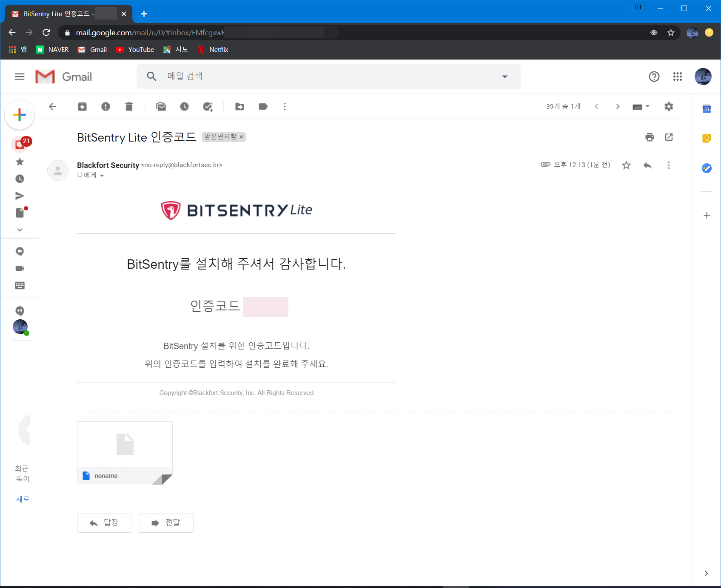Image resolution: width=721 pixels, height=588 pixels.
Task: Open the Hangouts quote bubble icon
Action: (20, 311)
